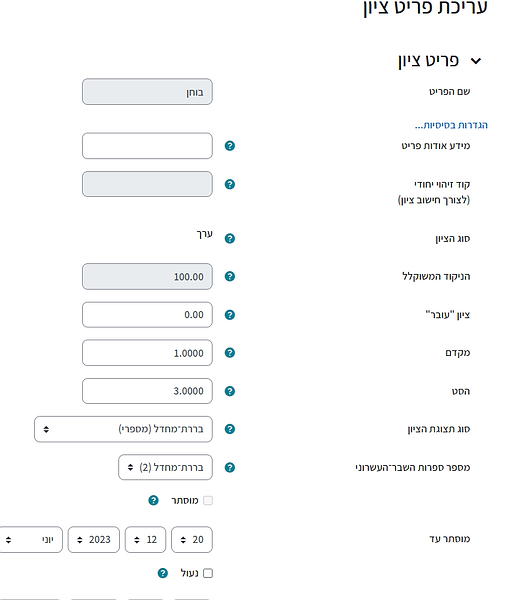The height and width of the screenshot is (600, 515).
Task: Toggle the מוסתר checkbox
Action: tap(208, 501)
